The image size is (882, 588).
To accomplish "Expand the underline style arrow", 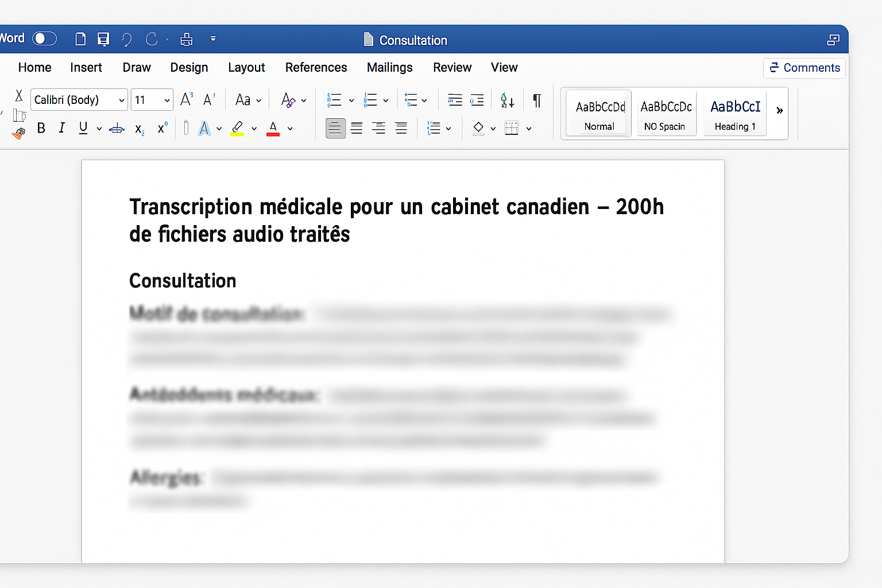I will (x=99, y=129).
